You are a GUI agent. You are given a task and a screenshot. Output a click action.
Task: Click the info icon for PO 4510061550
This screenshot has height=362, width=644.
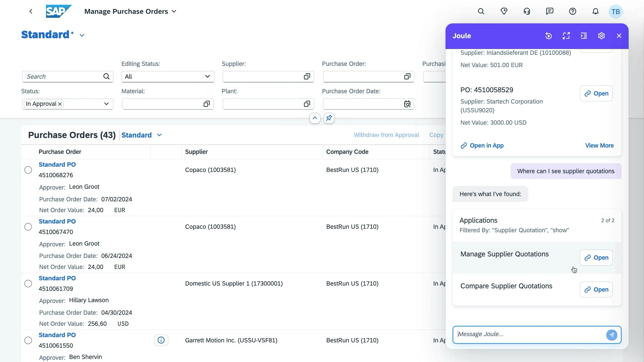pyautogui.click(x=161, y=340)
